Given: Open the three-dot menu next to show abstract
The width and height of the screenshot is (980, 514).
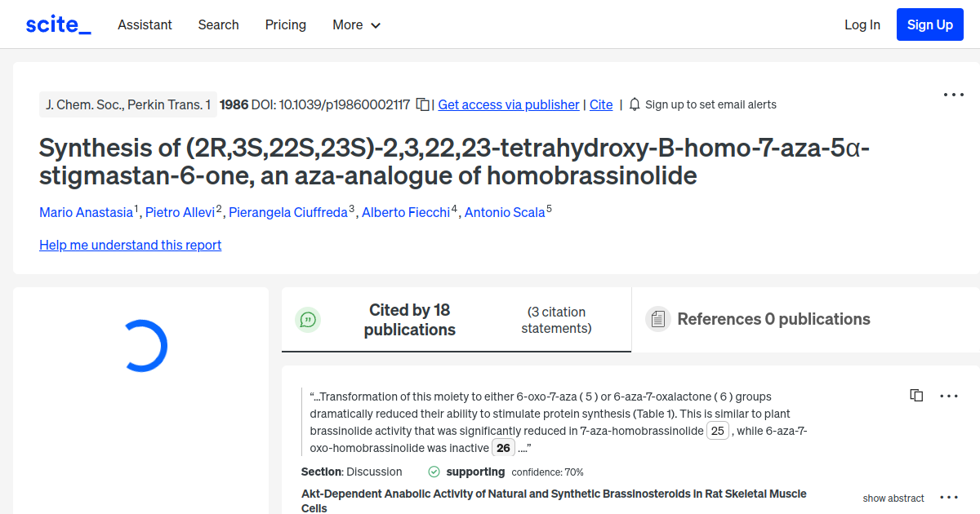Looking at the screenshot, I should (949, 496).
